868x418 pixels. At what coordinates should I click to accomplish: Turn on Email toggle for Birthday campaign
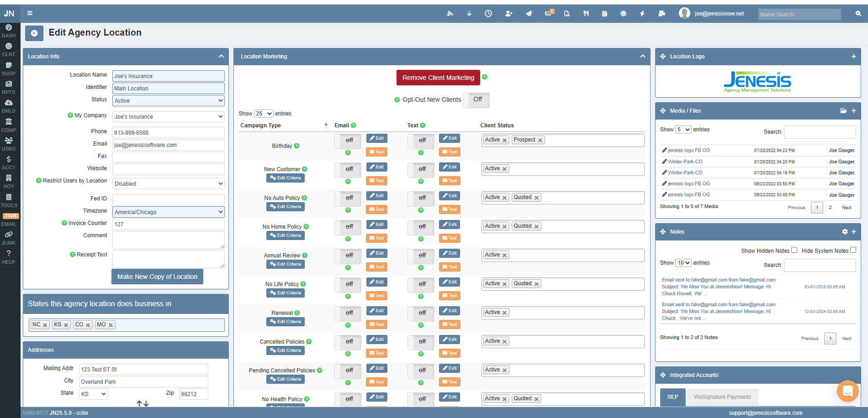point(348,141)
